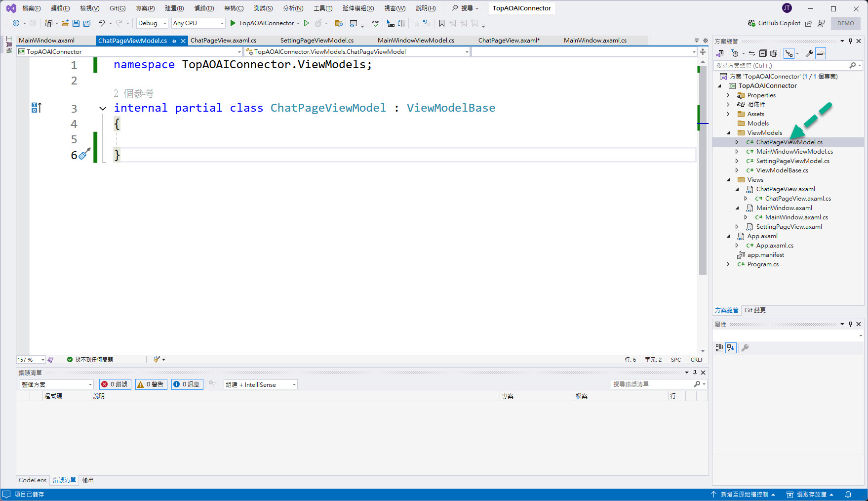868x501 pixels.
Task: Expand the Properties folder node
Action: (728, 95)
